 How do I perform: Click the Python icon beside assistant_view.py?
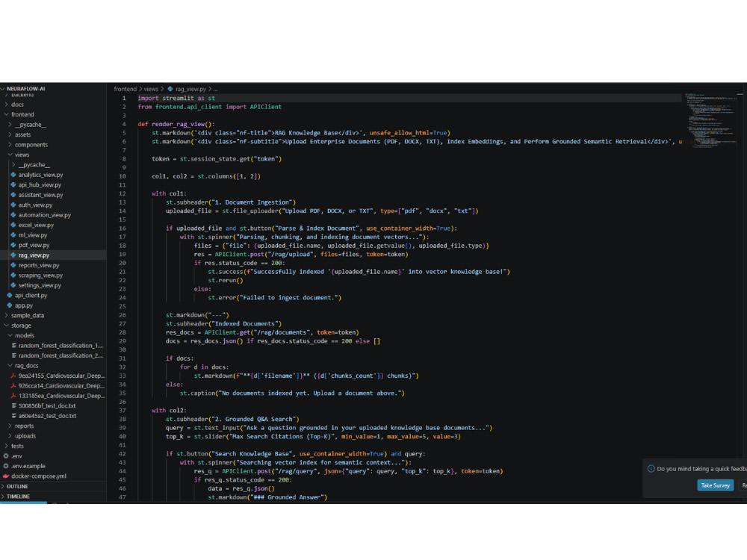(x=13, y=195)
